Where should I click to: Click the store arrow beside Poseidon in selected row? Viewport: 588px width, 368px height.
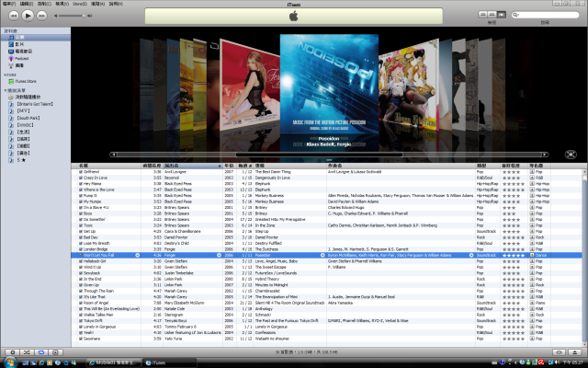click(322, 255)
